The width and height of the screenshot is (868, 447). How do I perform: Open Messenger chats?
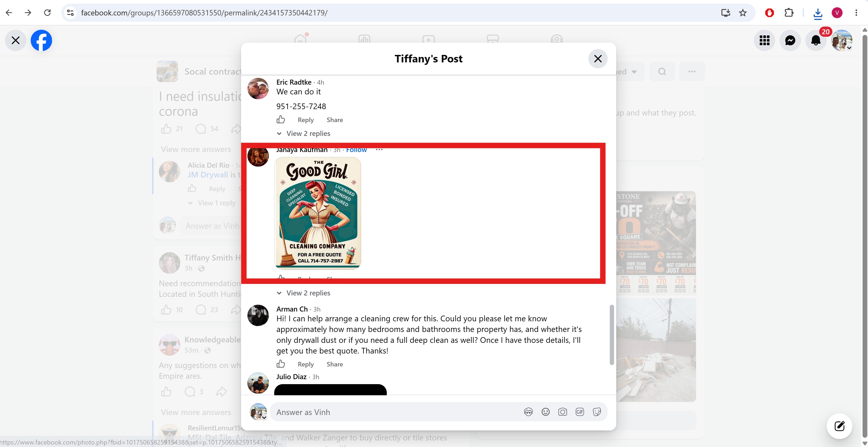click(790, 40)
